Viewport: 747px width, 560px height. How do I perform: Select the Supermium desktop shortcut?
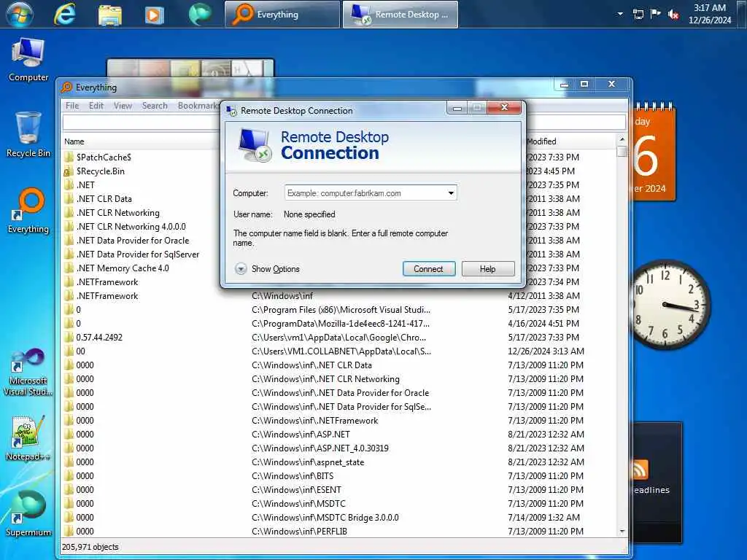point(28,513)
